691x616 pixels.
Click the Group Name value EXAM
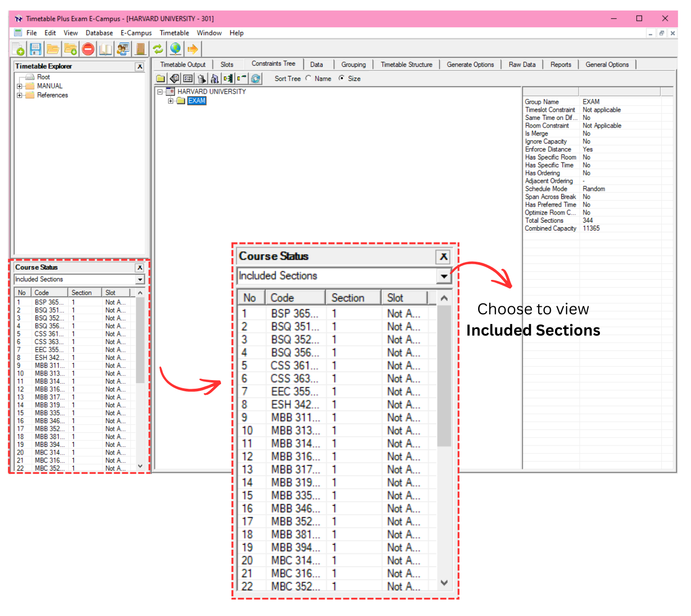click(591, 102)
